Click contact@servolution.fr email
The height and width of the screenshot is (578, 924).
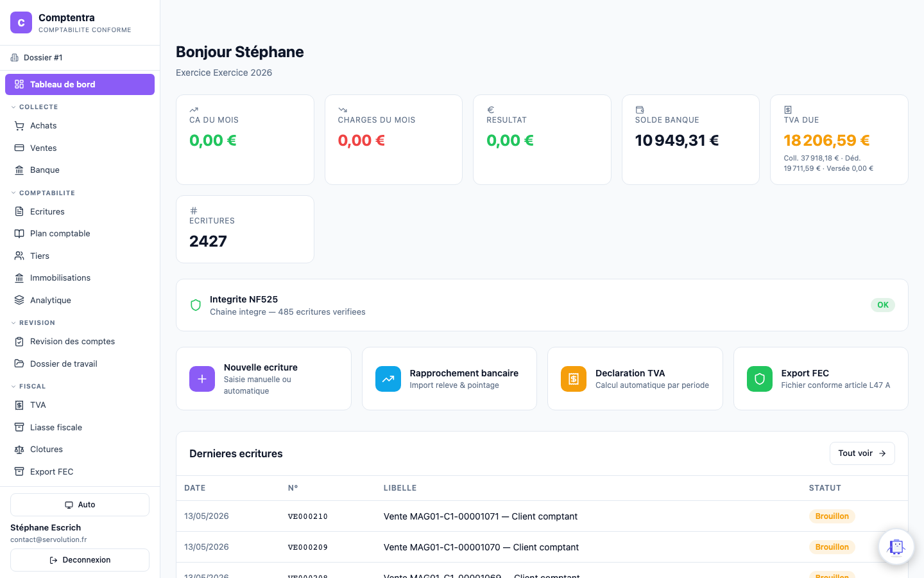(49, 540)
